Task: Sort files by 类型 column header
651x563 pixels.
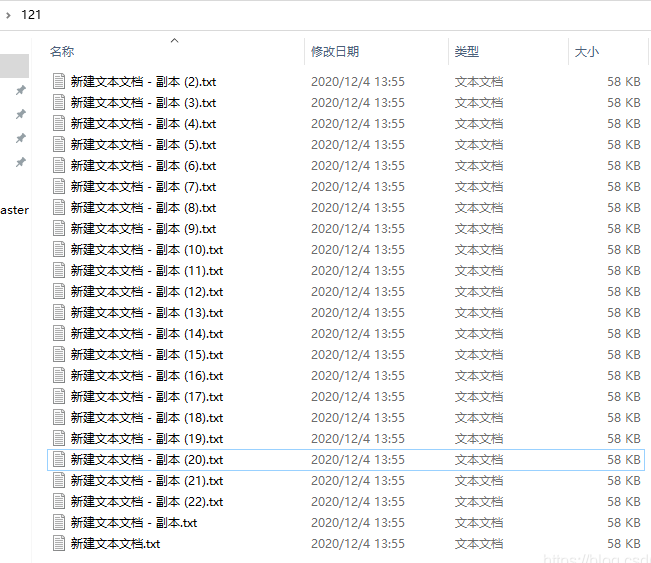Action: tap(467, 51)
